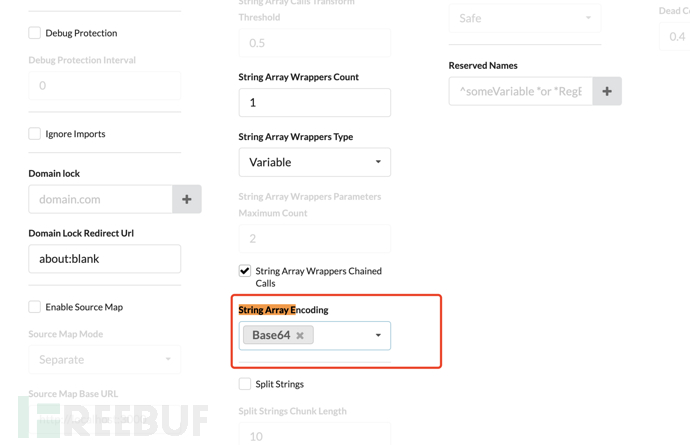Enable the Split Strings checkbox
Viewport: 690px width, 445px height.
[x=245, y=384]
